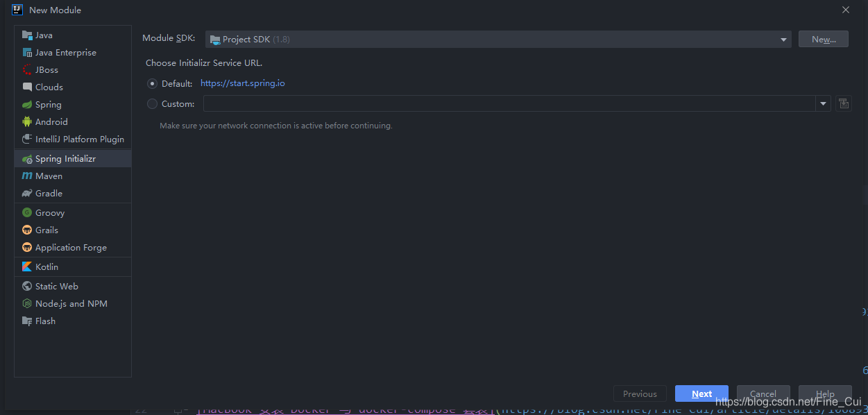Screen dimensions: 868x415
Task: Select the Default service URL radio button
Action: pyautogui.click(x=153, y=83)
